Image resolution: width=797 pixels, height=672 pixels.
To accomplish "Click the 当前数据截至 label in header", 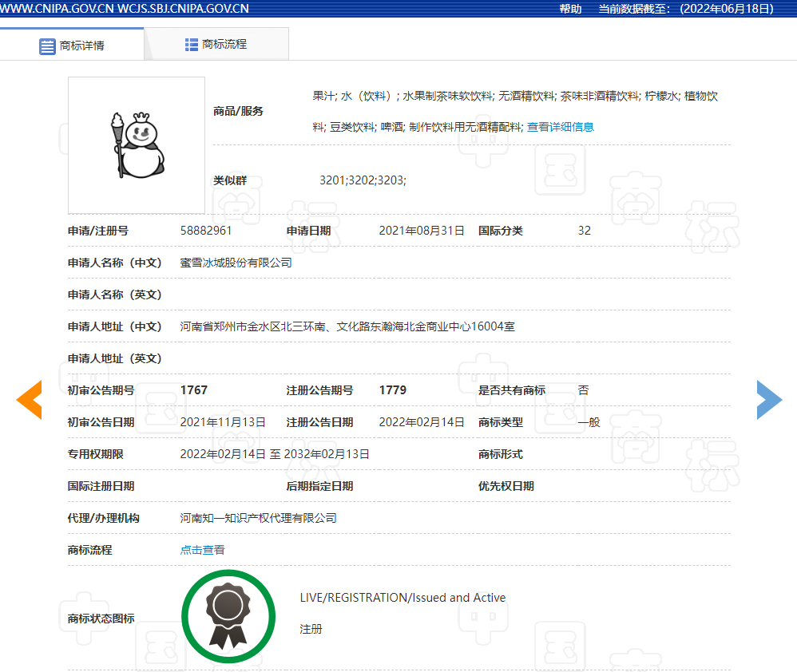I will [634, 9].
